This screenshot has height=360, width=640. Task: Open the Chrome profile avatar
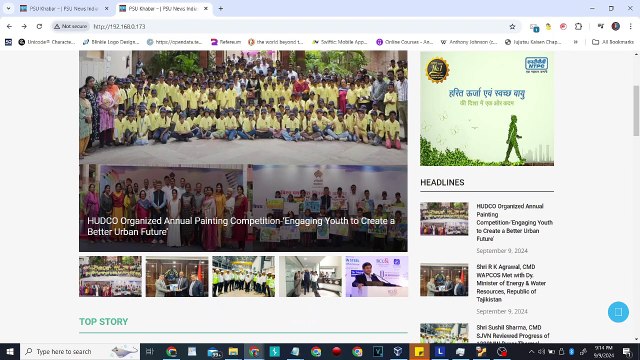coord(616,27)
